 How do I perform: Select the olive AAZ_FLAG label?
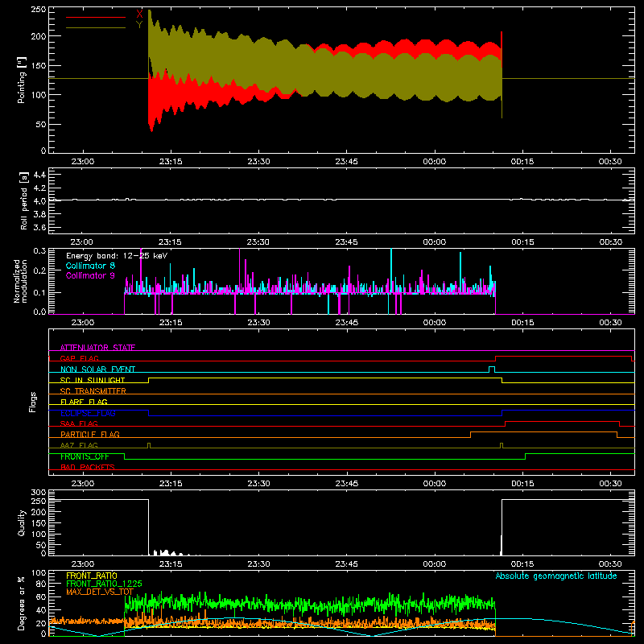[x=79, y=445]
